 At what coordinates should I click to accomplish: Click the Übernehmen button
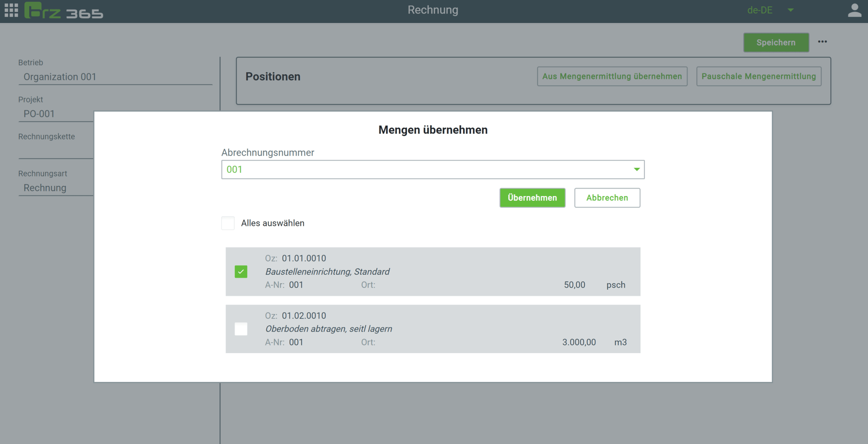(532, 198)
